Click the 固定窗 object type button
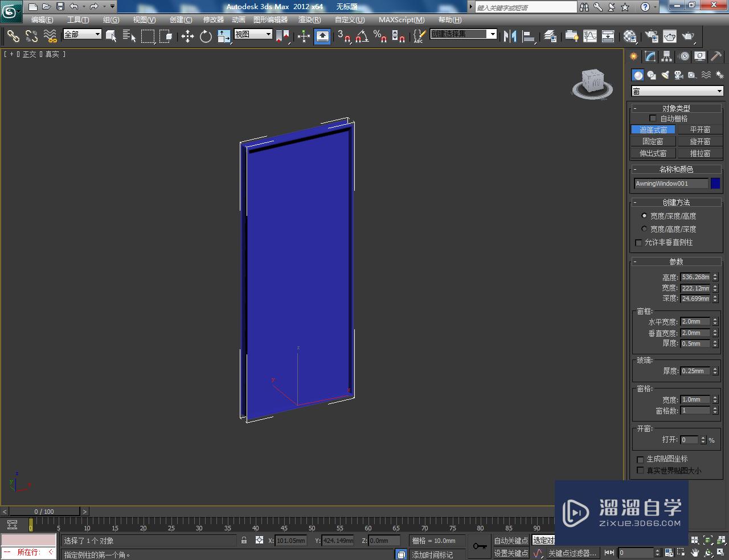Image resolution: width=729 pixels, height=560 pixels. pyautogui.click(x=653, y=141)
